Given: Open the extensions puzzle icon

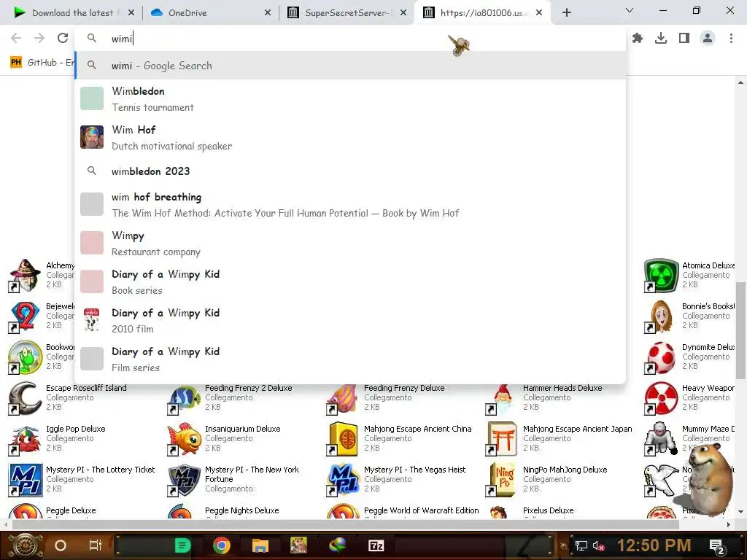Looking at the screenshot, I should click(x=638, y=38).
